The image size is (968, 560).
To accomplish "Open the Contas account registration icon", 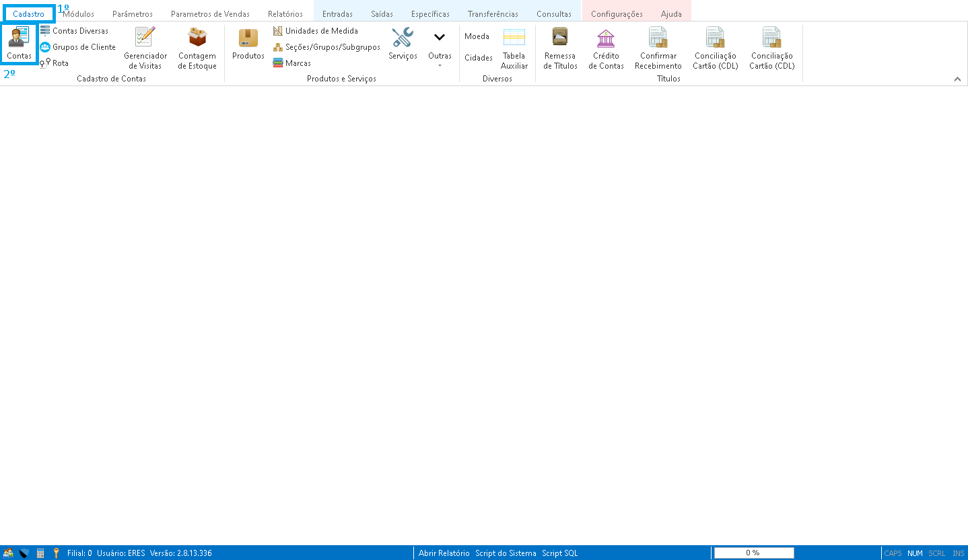I will pos(19,43).
